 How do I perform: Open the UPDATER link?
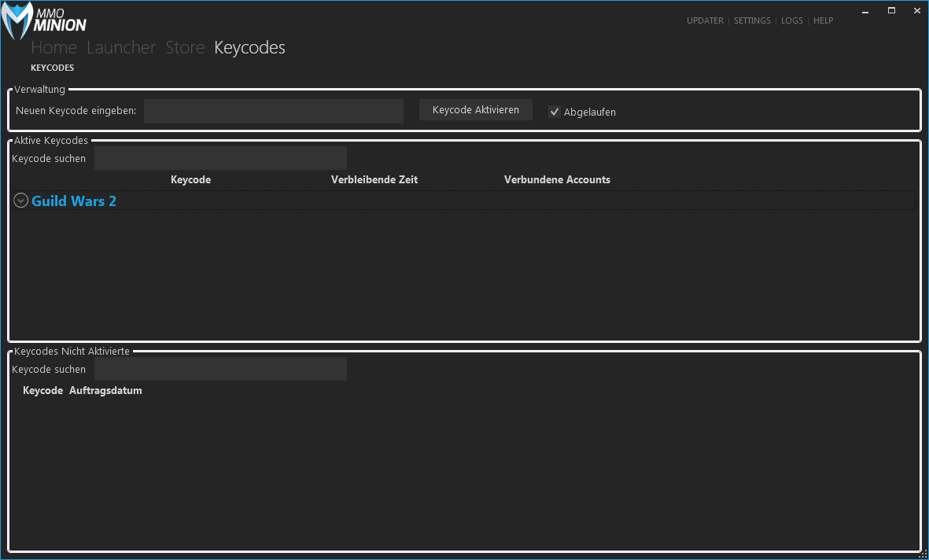(x=704, y=20)
